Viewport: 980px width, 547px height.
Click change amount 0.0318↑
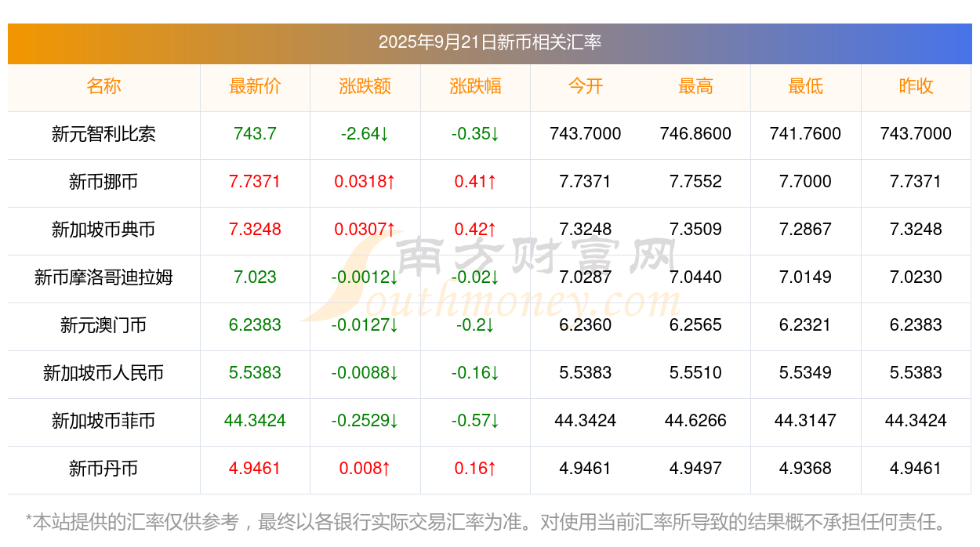point(365,182)
